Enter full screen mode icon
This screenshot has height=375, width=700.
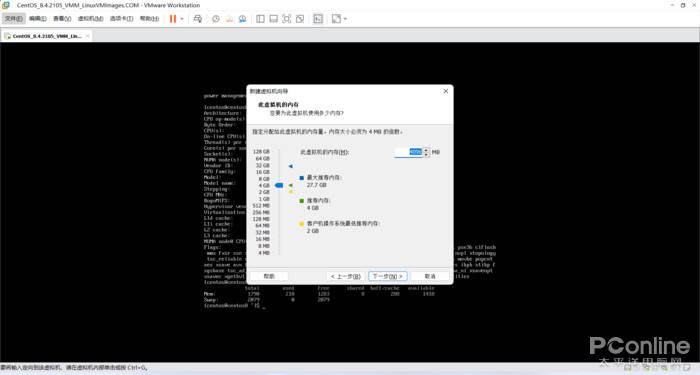coord(287,19)
